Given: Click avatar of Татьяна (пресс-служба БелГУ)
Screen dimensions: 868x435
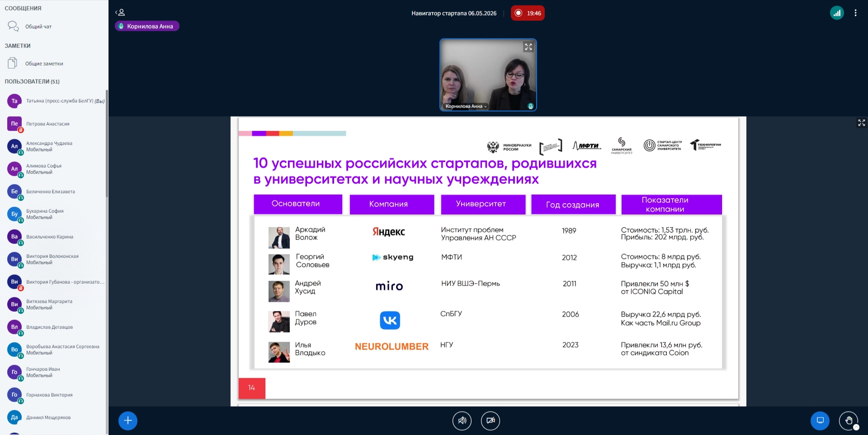Looking at the screenshot, I should click(14, 101).
